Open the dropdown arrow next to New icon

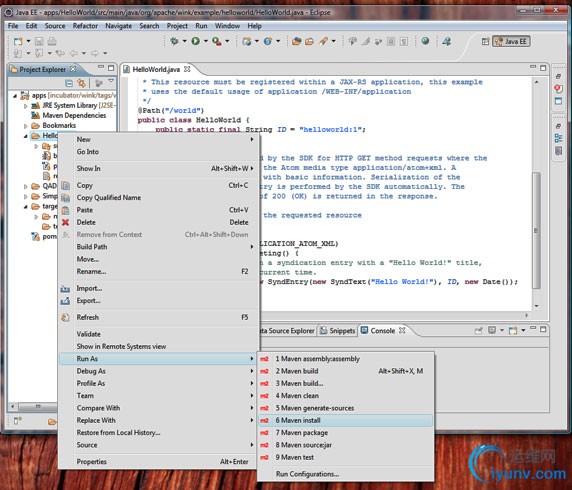pos(28,41)
